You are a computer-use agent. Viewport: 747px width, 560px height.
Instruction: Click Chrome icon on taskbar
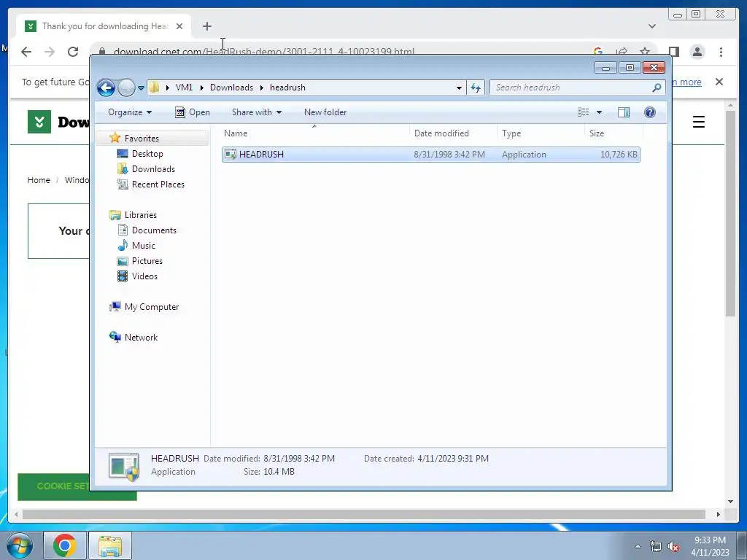click(65, 545)
